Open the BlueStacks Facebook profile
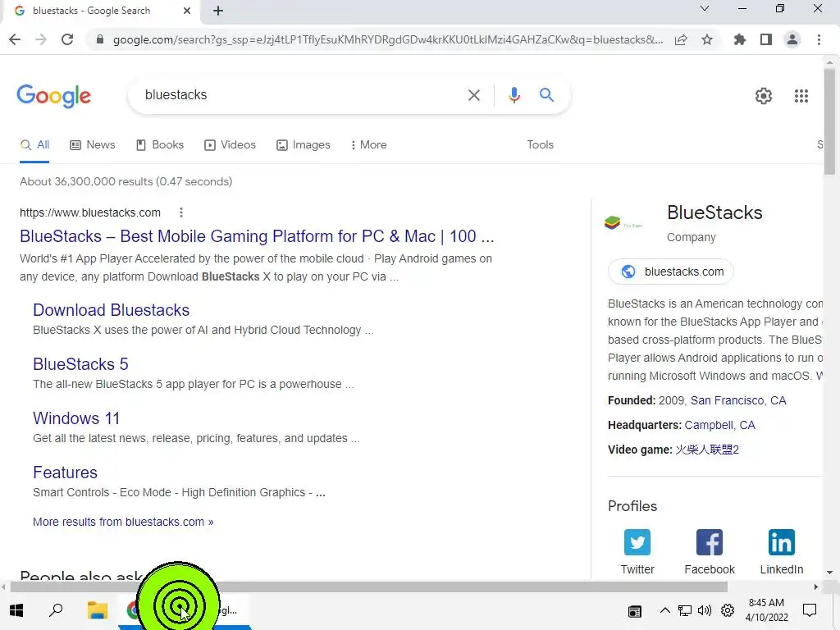Viewport: 840px width, 630px height. pyautogui.click(x=710, y=552)
